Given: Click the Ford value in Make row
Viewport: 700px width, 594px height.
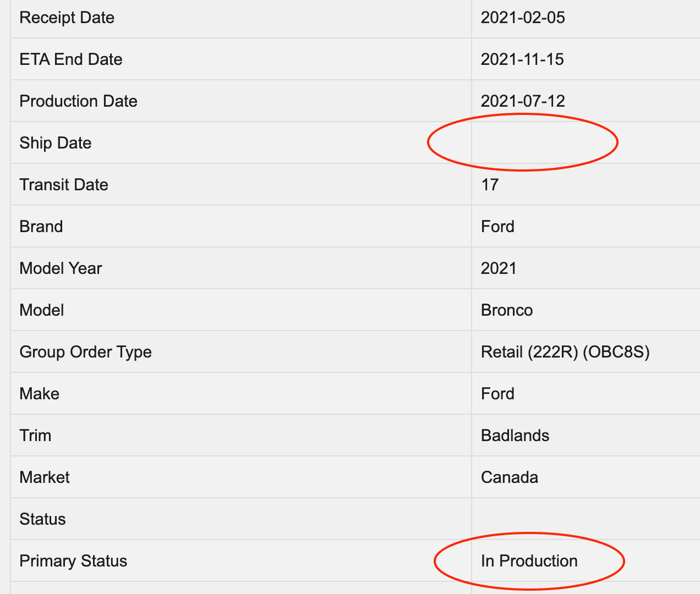Looking at the screenshot, I should pos(497,394).
